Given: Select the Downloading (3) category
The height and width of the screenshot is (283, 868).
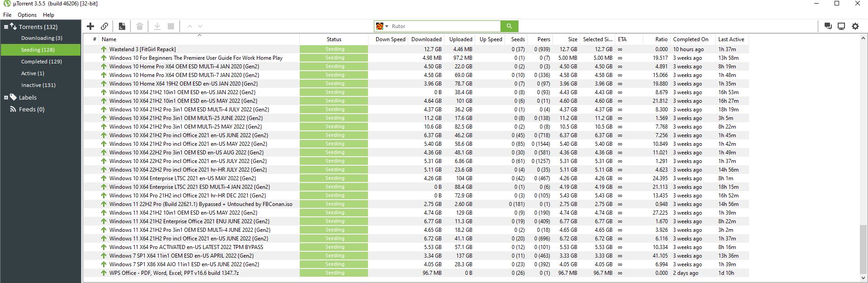Looking at the screenshot, I should (42, 38).
